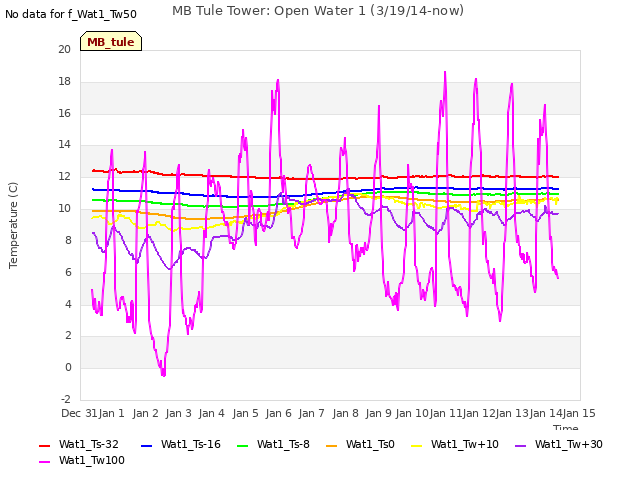Click the Jan 15 x-axis tick label
The height and width of the screenshot is (480, 640).
[x=579, y=413]
